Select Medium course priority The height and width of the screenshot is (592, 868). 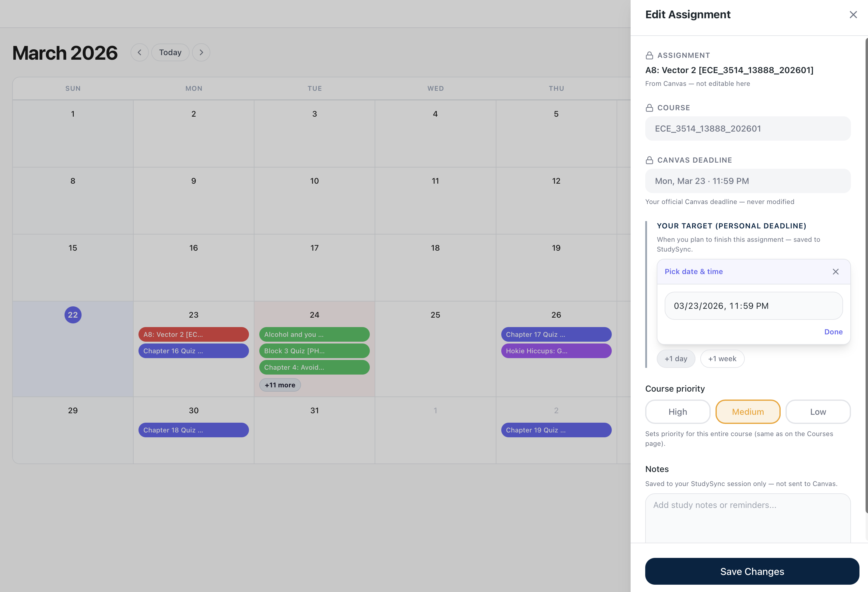[747, 411]
